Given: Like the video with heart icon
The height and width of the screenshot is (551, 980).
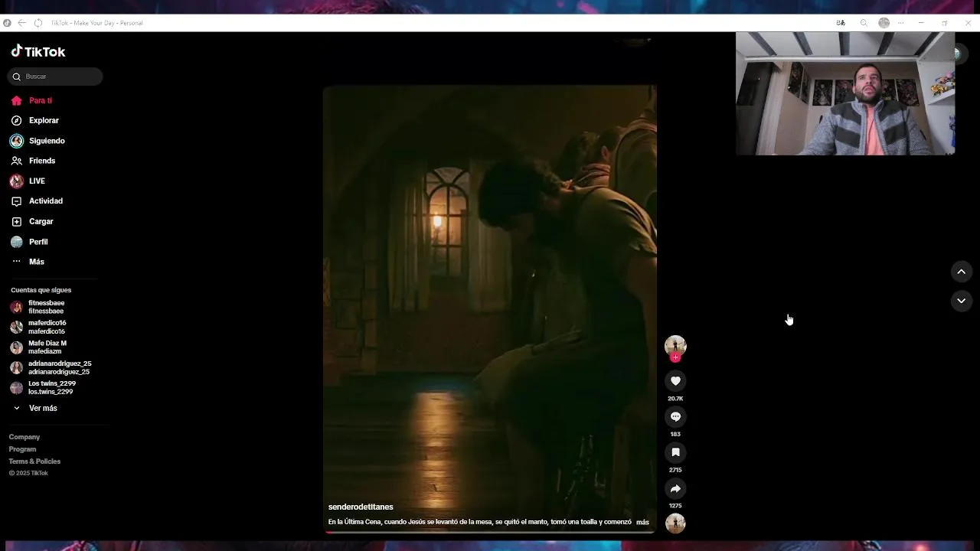Looking at the screenshot, I should pos(675,381).
